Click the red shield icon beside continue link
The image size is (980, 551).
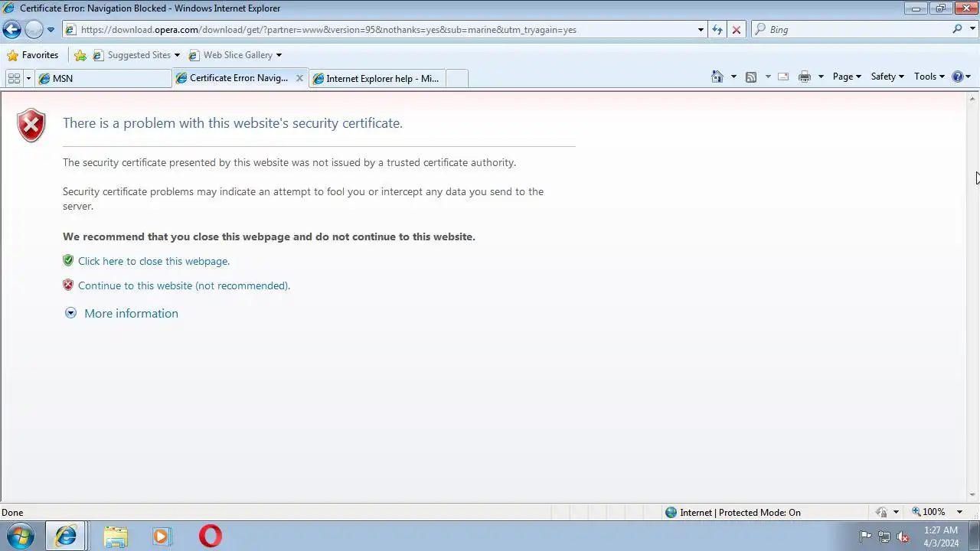point(68,285)
